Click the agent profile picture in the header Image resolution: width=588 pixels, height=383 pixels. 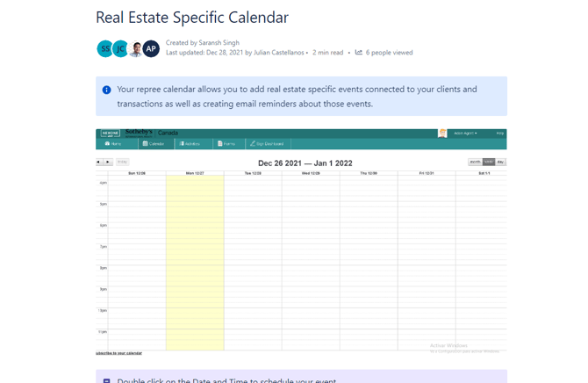pos(442,134)
